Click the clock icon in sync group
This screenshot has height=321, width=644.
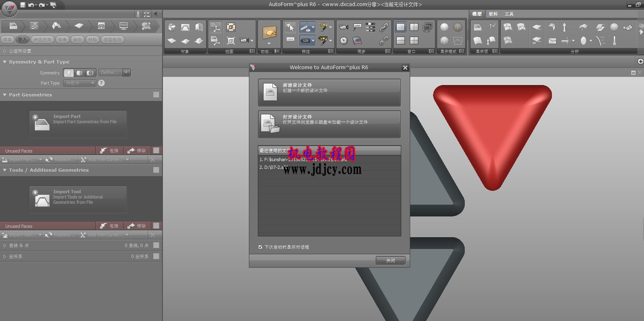tap(344, 40)
